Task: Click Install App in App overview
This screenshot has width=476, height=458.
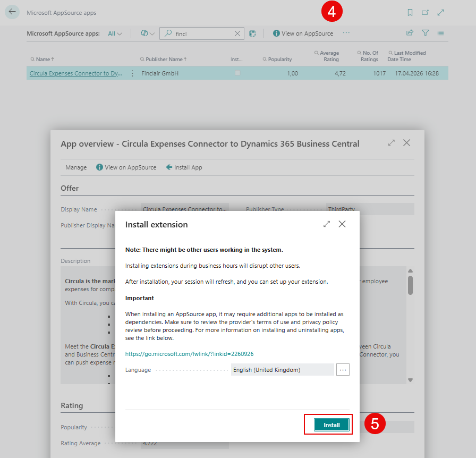Action: 184,167
